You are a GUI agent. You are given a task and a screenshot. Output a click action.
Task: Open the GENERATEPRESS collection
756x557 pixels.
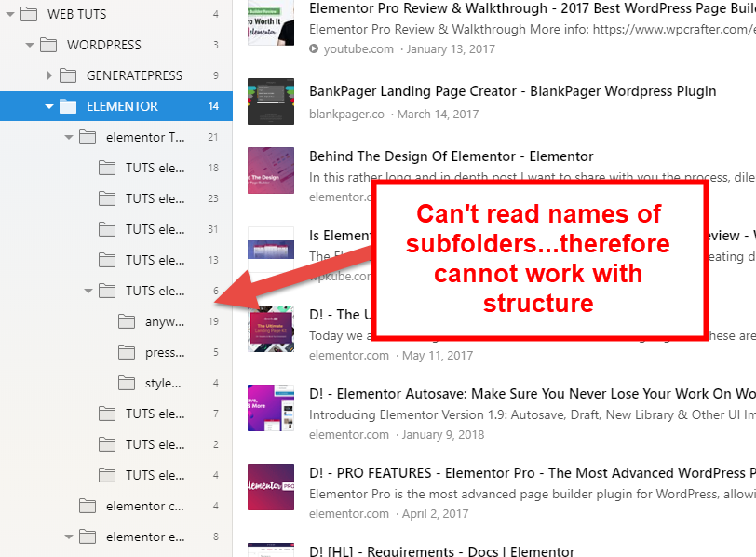coord(134,75)
